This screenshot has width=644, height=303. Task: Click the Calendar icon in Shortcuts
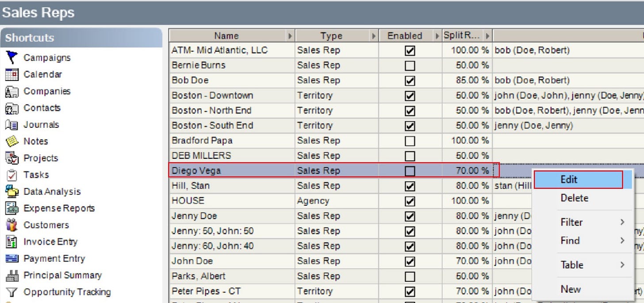(12, 74)
